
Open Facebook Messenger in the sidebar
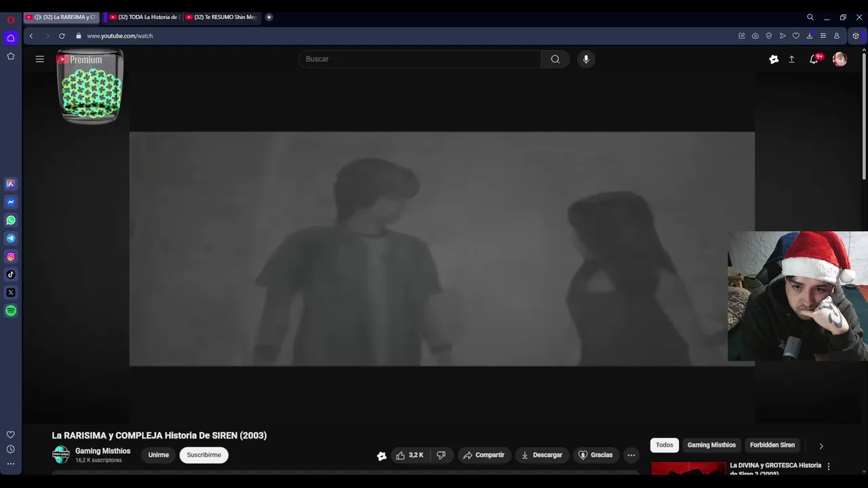(11, 202)
